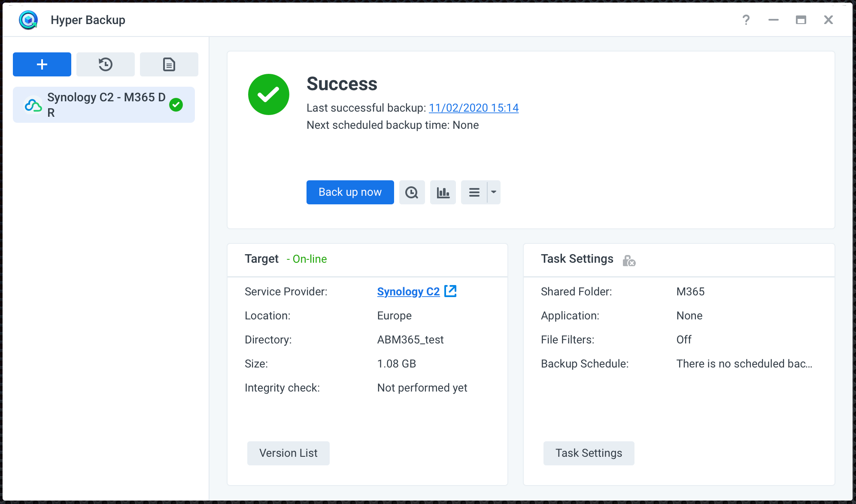Click the Success status heading
Image resolution: width=856 pixels, height=504 pixels.
[342, 84]
